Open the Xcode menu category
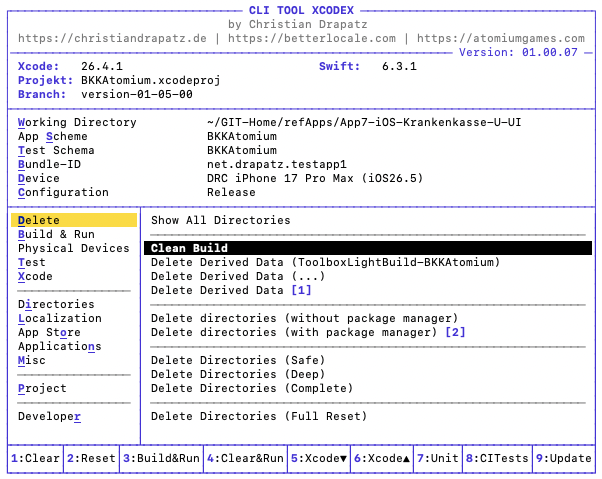602x479 pixels. [x=35, y=276]
